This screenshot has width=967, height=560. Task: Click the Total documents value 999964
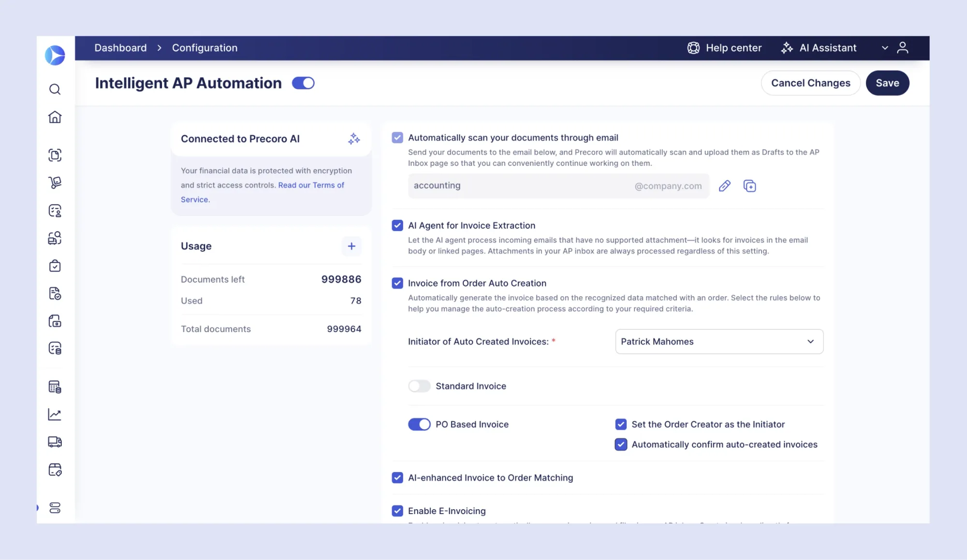click(x=344, y=329)
